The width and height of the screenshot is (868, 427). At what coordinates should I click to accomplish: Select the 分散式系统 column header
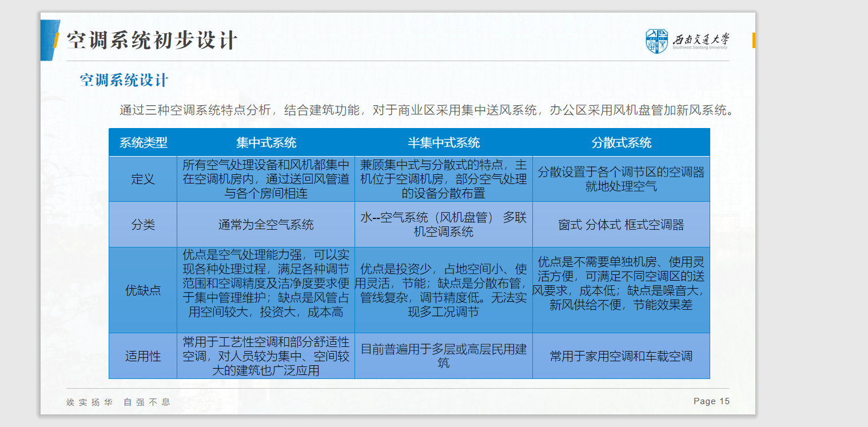(621, 143)
